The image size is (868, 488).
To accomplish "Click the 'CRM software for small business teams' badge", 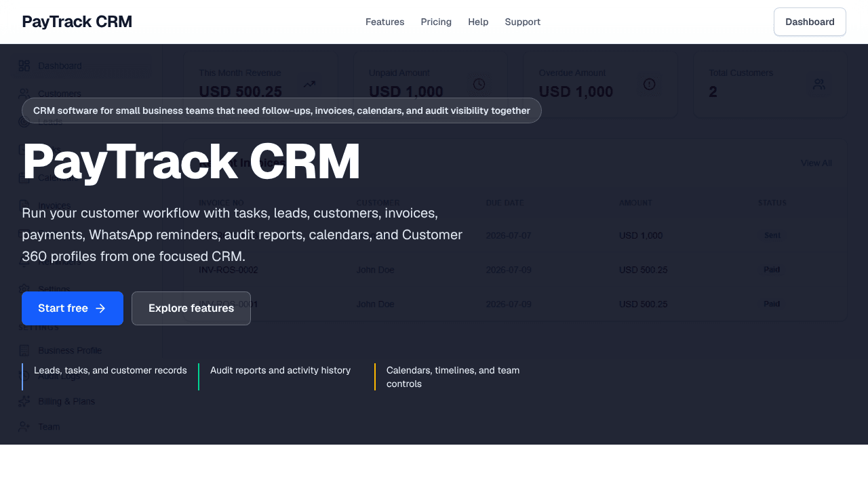I will pyautogui.click(x=281, y=110).
